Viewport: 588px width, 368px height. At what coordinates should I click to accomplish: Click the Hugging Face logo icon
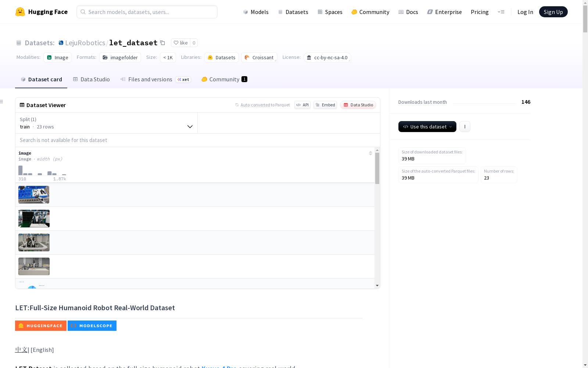click(x=20, y=12)
